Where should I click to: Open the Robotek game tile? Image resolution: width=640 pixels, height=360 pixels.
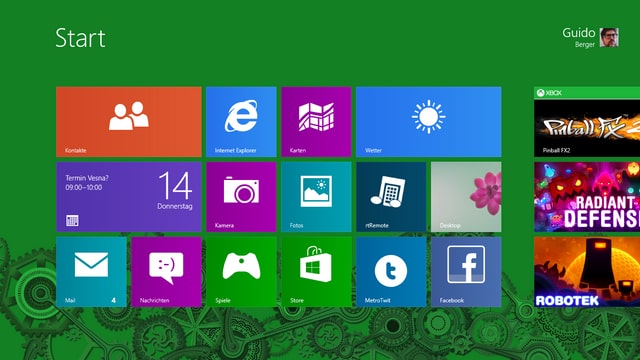(x=587, y=272)
